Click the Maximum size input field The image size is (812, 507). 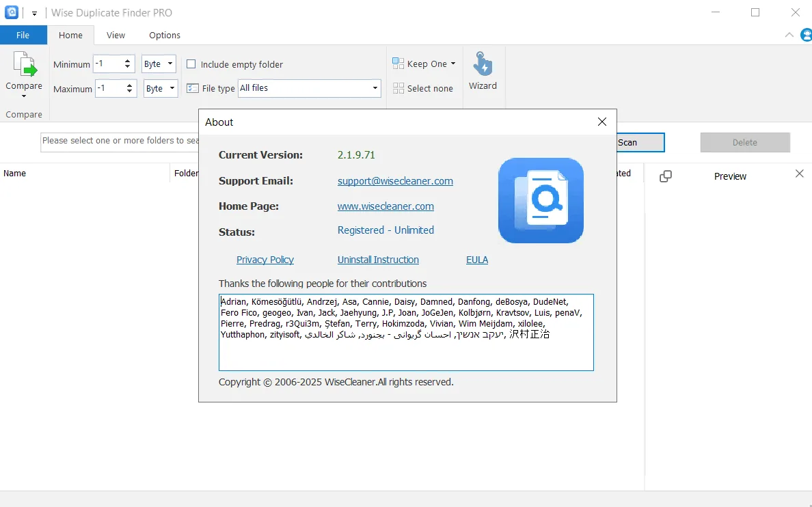click(x=110, y=89)
